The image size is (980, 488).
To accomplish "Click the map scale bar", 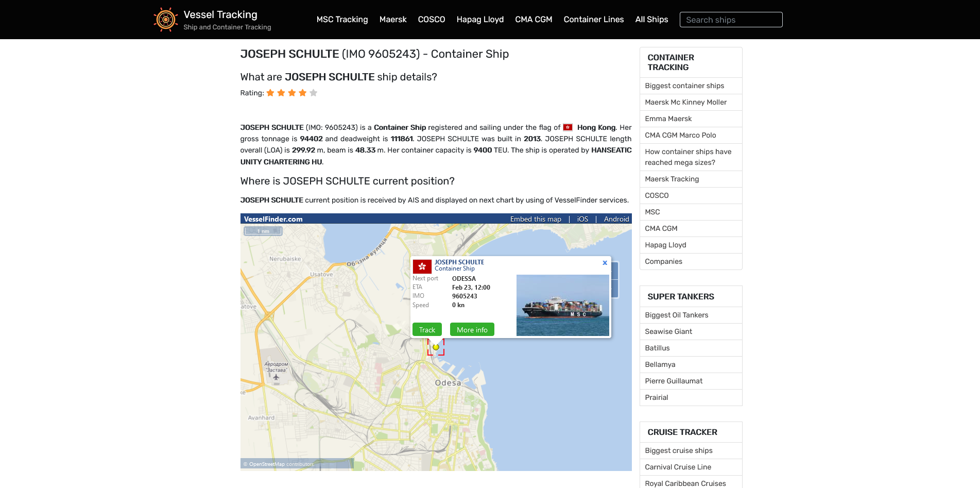I will (x=263, y=231).
